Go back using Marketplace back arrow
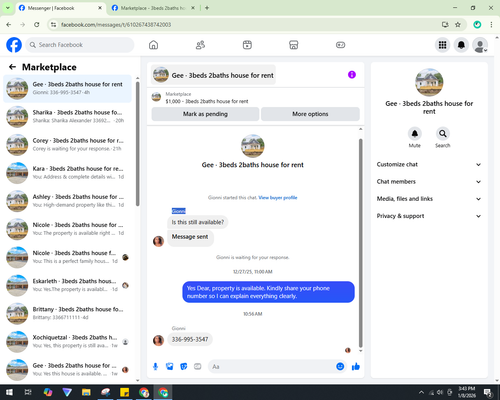 tap(12, 67)
